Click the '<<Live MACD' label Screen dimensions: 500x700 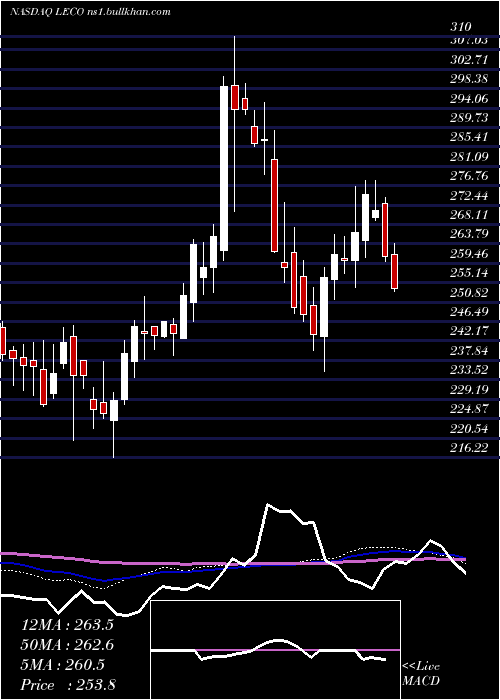click(x=421, y=673)
